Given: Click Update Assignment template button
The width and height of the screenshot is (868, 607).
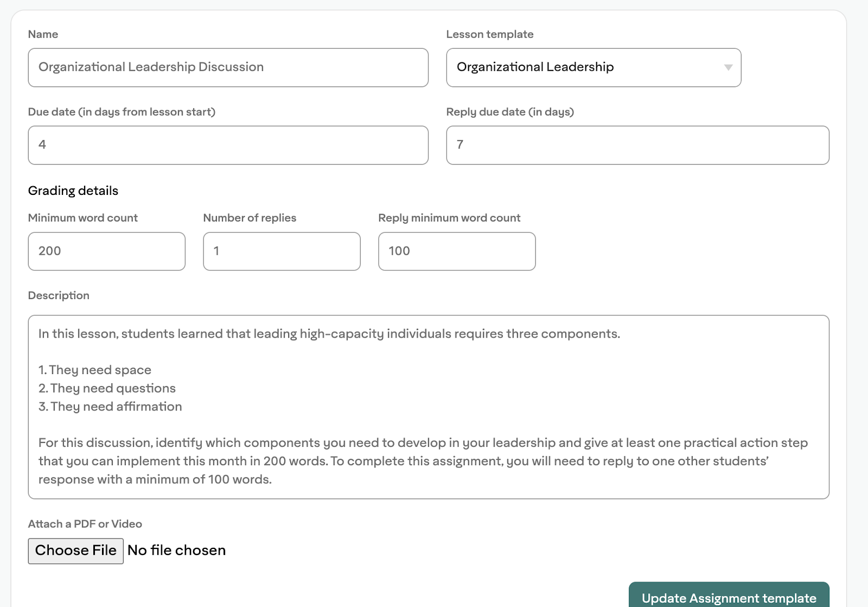Looking at the screenshot, I should tap(729, 597).
